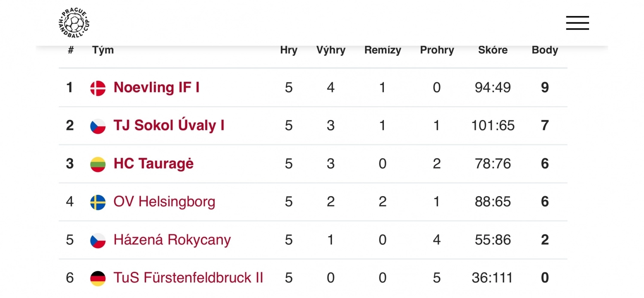The width and height of the screenshot is (644, 298).
Task: Click the Czech flag beside TJ Sokol Úvaly
Action: tap(98, 126)
